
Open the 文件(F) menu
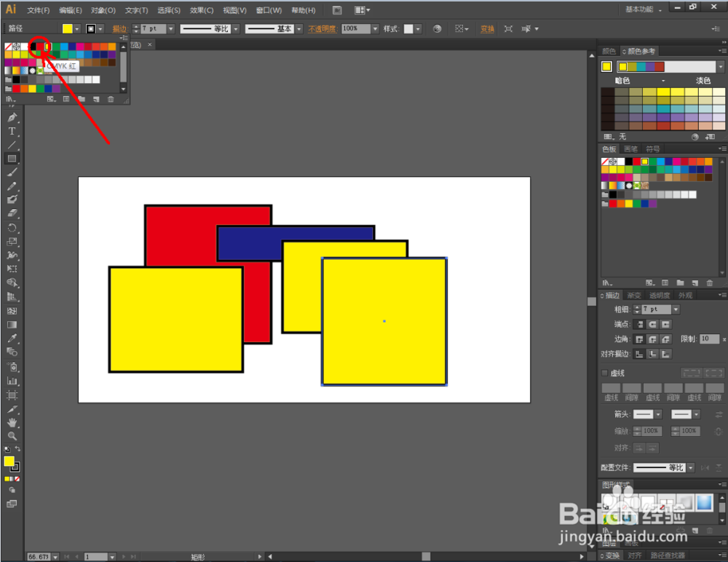click(x=38, y=10)
